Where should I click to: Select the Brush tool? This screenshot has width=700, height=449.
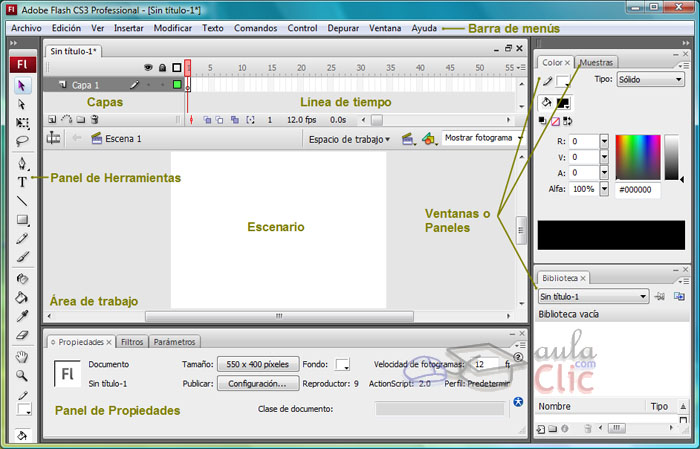pyautogui.click(x=22, y=257)
